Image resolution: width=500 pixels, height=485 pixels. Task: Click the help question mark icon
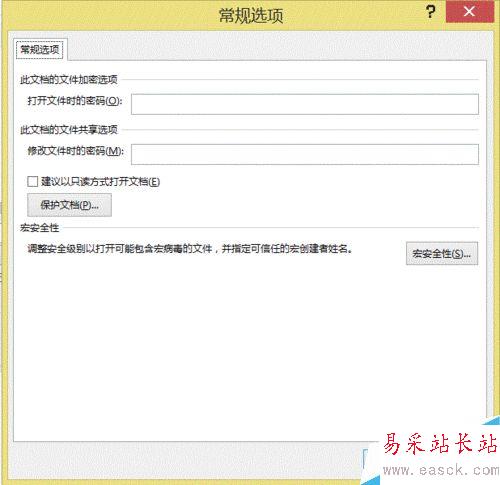click(430, 12)
